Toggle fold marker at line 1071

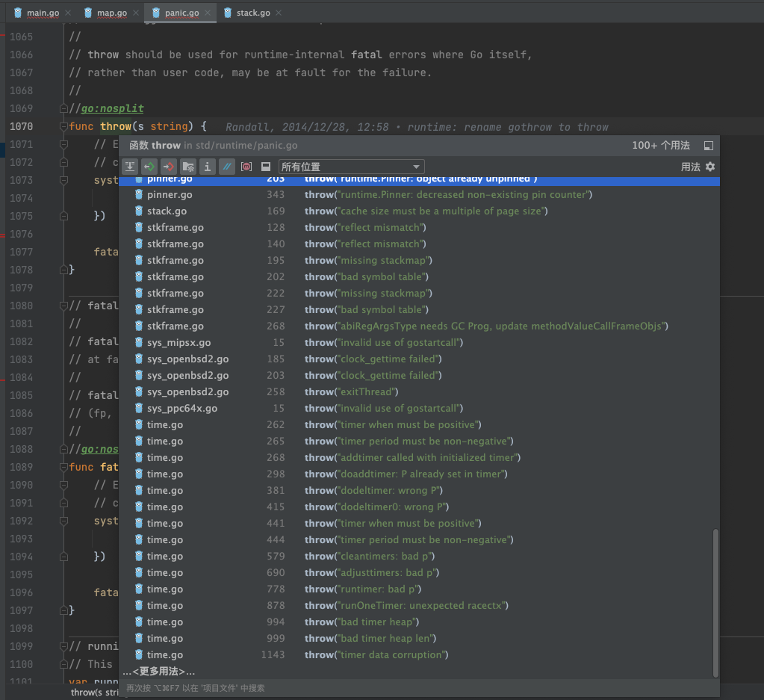pos(63,144)
